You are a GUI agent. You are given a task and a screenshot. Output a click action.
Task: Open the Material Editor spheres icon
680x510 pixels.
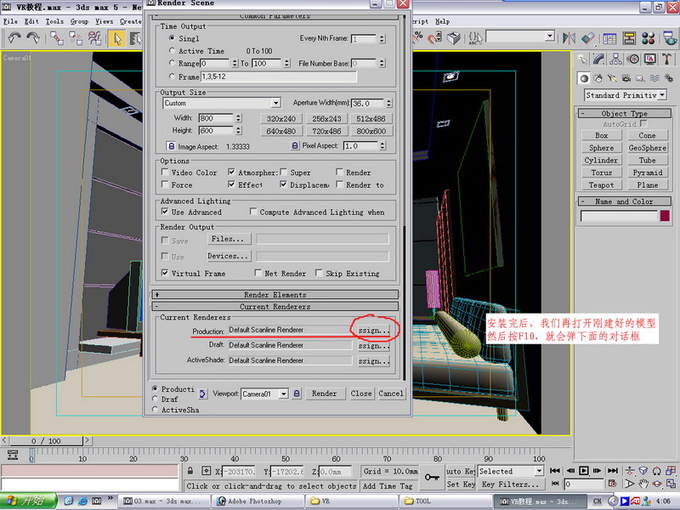tap(648, 38)
